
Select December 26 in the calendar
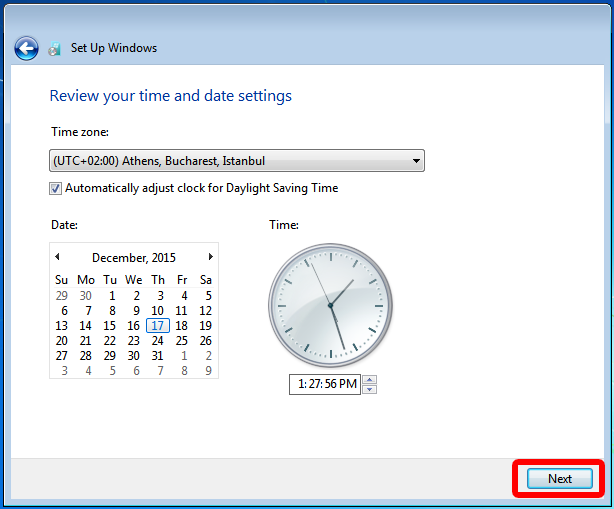pyautogui.click(x=206, y=341)
